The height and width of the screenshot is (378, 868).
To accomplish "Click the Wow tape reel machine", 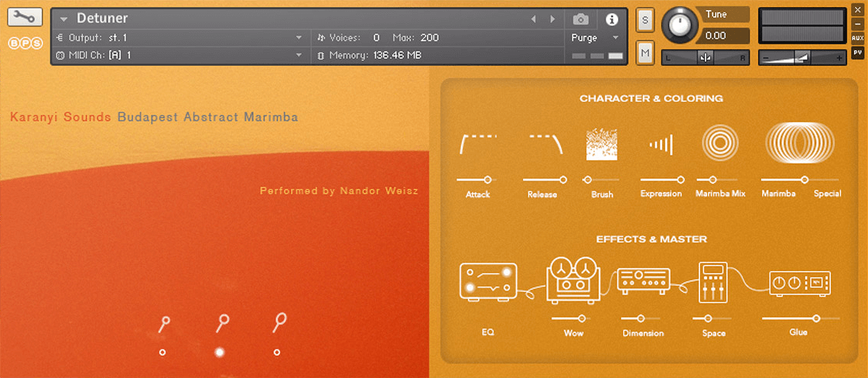I will (x=573, y=280).
